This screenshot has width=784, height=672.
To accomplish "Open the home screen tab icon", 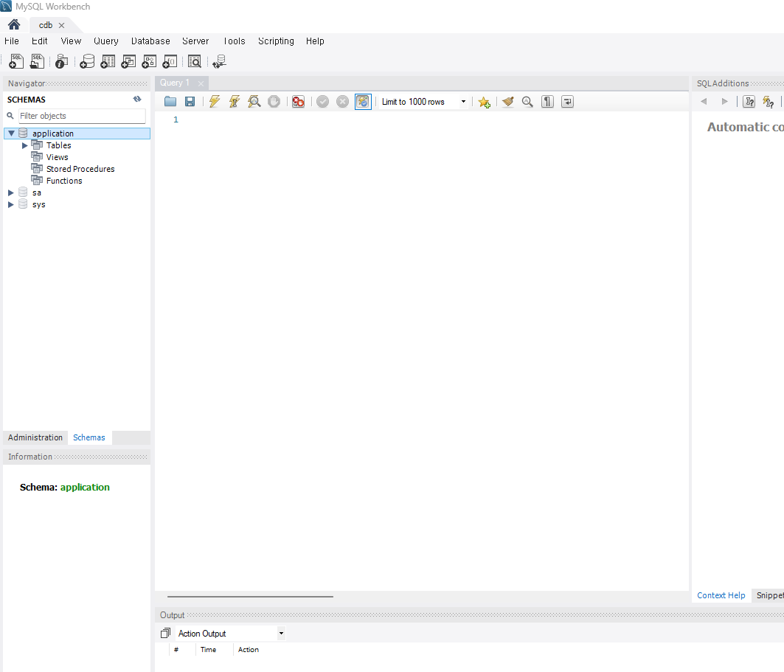I will click(x=14, y=24).
